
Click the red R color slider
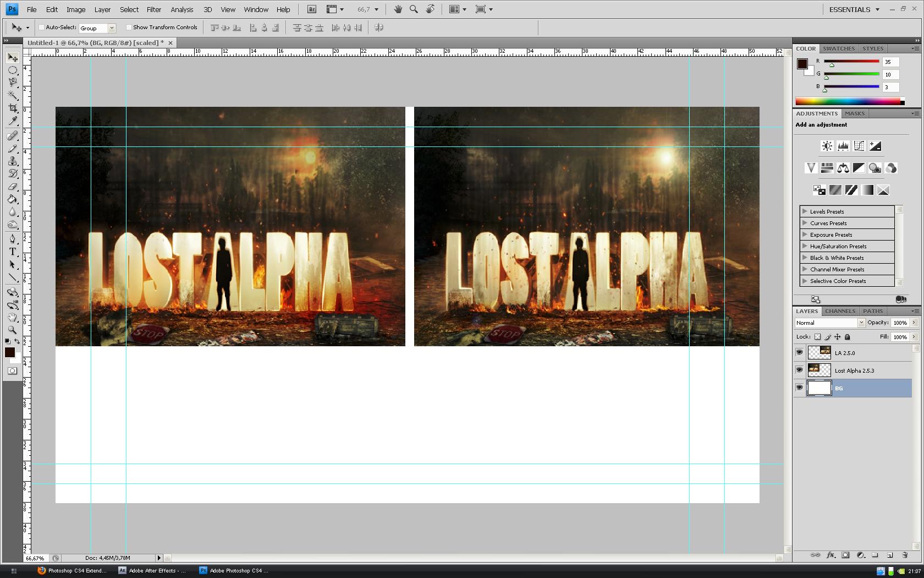tap(851, 62)
